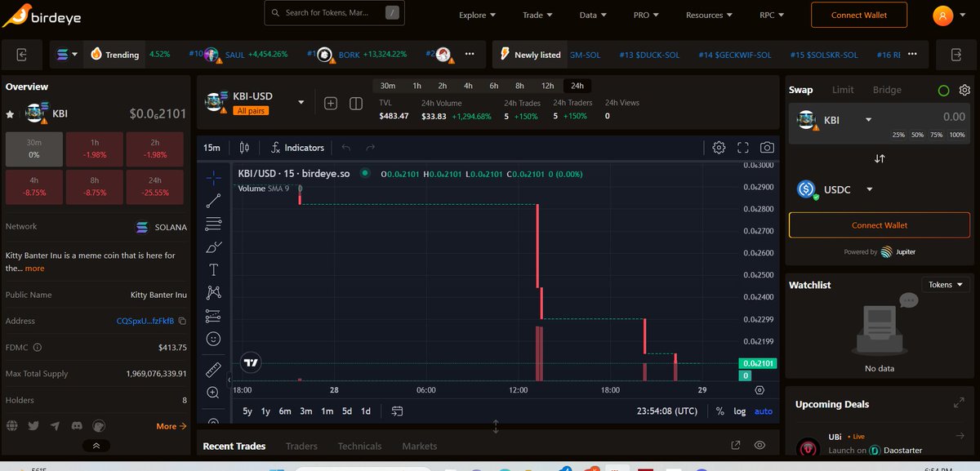Image resolution: width=980 pixels, height=471 pixels.
Task: Switch to the Technicals tab
Action: (x=359, y=447)
